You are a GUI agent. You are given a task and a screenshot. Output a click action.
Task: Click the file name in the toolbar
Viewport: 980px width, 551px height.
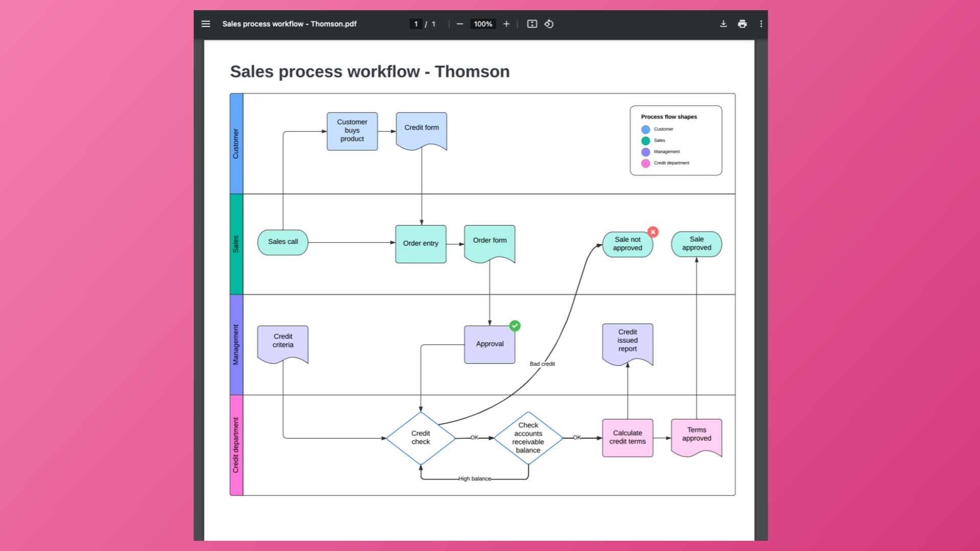[x=289, y=24]
